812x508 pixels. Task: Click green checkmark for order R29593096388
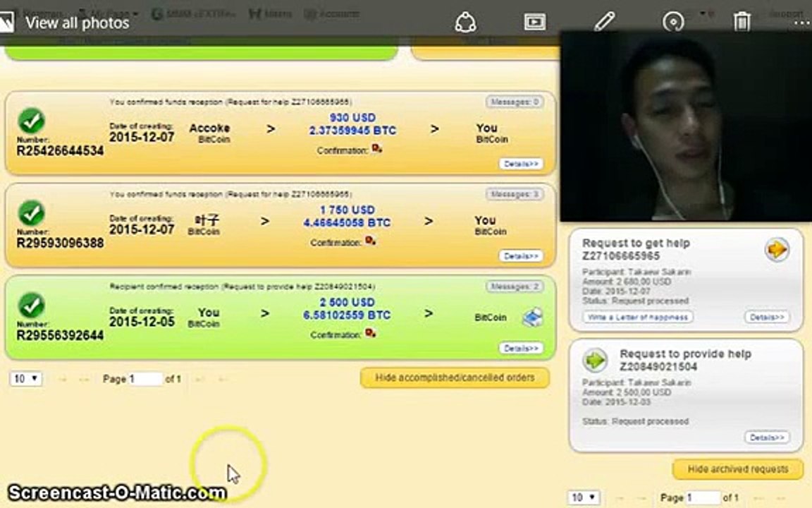point(32,213)
